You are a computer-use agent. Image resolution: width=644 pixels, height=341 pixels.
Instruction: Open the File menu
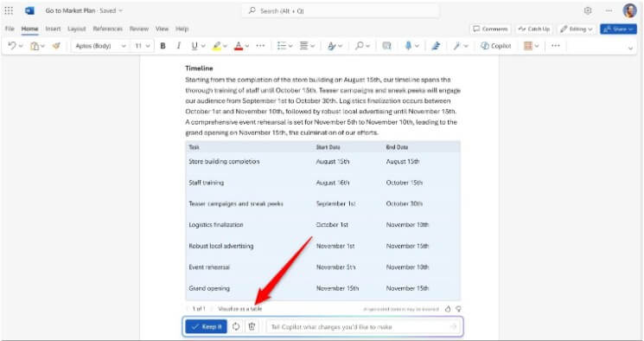click(x=10, y=29)
